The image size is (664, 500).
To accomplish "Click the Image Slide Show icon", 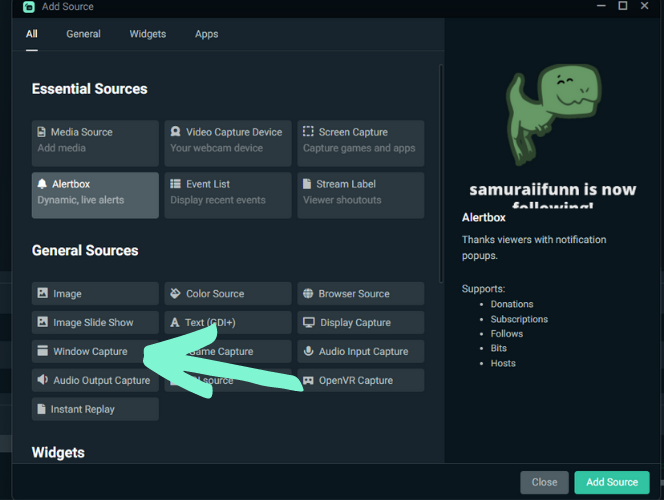I will tap(43, 322).
